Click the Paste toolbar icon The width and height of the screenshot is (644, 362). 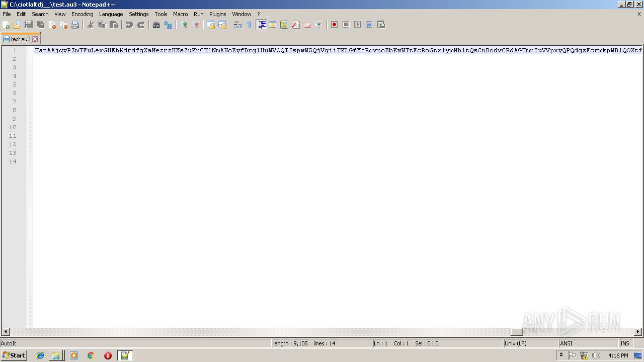point(114,25)
